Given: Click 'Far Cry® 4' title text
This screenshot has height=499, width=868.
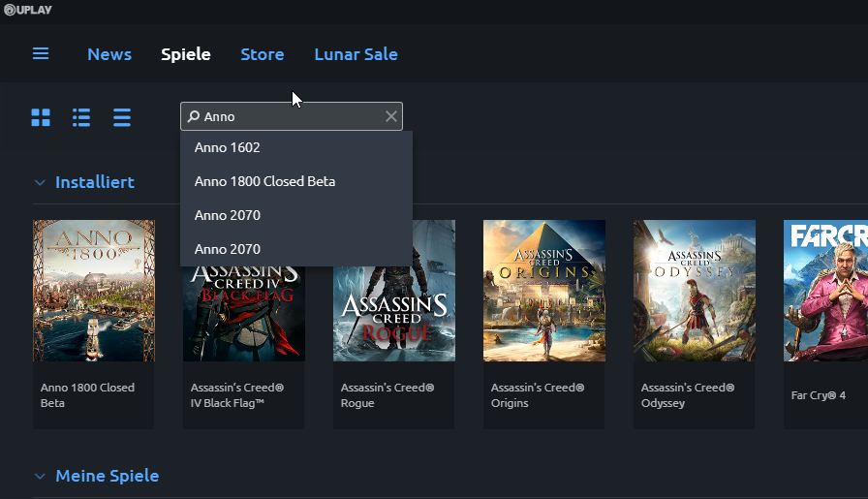Looking at the screenshot, I should 819,395.
